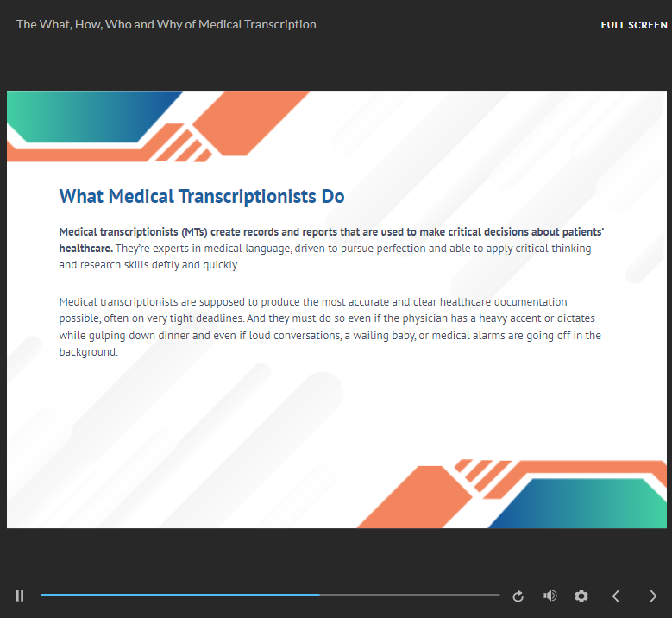Open the player settings gear

pyautogui.click(x=581, y=596)
